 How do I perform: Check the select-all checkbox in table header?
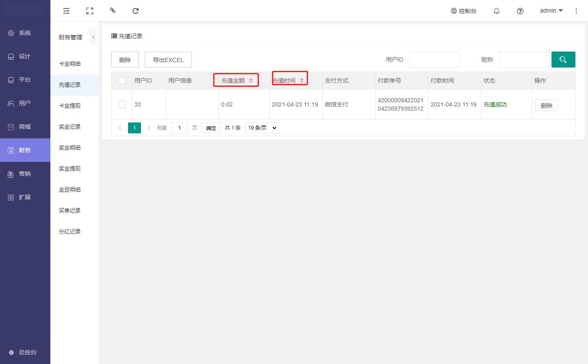pos(122,81)
